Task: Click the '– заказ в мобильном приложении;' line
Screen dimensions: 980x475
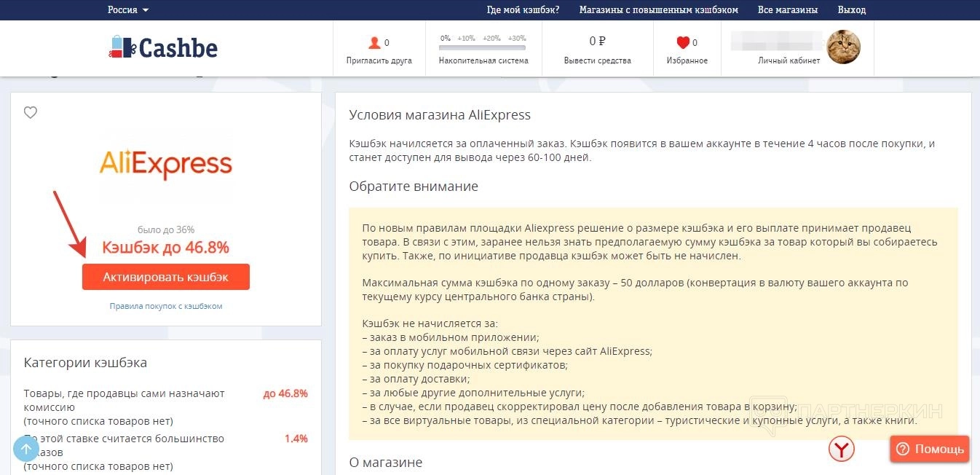Action: [x=451, y=337]
